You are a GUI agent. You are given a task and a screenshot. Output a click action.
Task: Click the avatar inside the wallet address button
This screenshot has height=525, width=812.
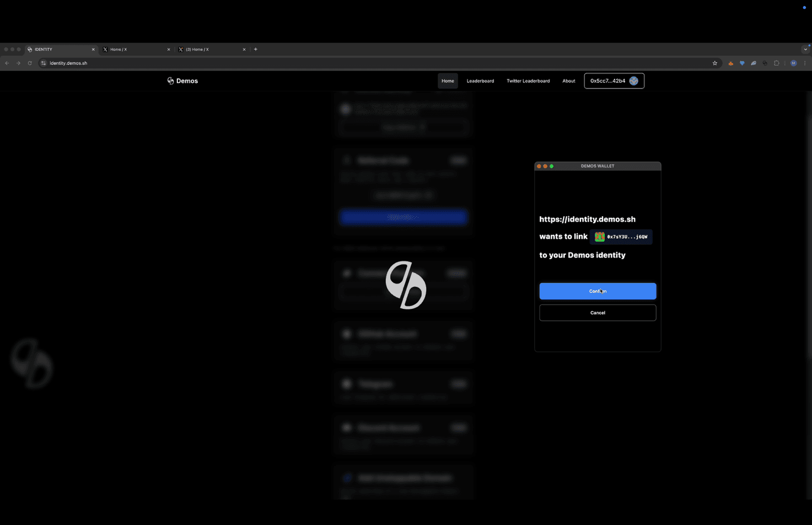633,81
